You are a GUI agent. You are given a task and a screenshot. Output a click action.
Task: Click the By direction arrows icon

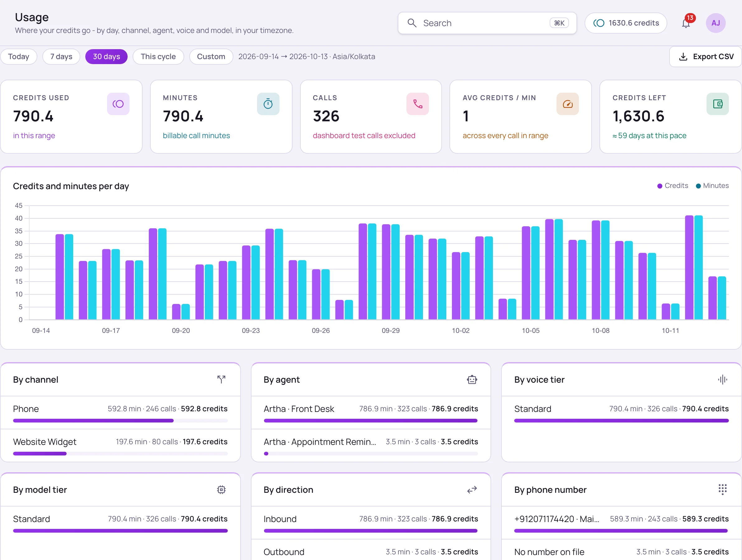(x=472, y=490)
